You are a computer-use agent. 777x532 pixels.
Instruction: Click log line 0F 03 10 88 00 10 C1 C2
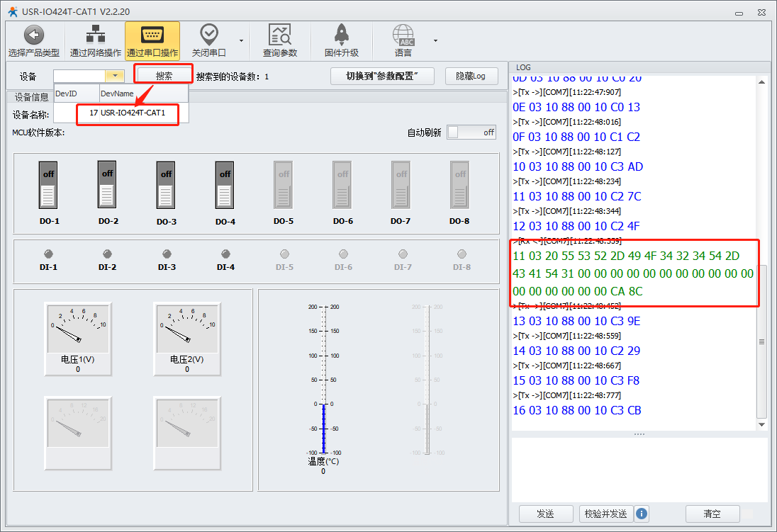click(576, 137)
